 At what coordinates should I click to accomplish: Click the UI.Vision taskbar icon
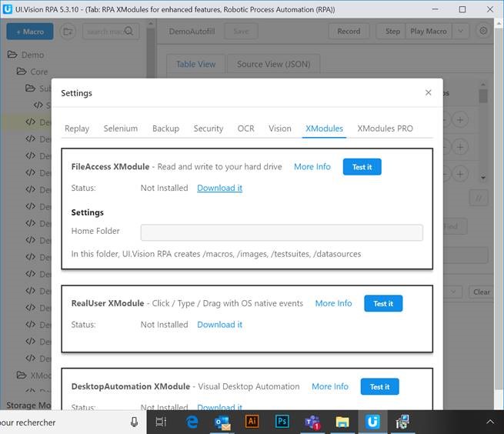372,422
